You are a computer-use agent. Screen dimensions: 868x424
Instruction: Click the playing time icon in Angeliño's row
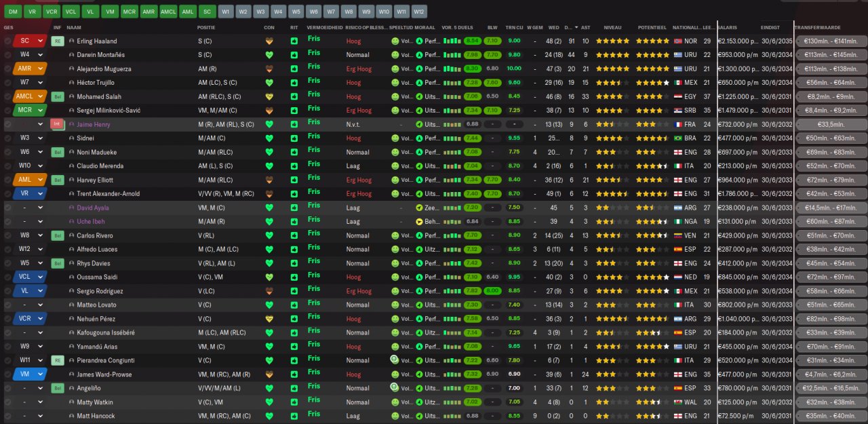click(x=395, y=387)
